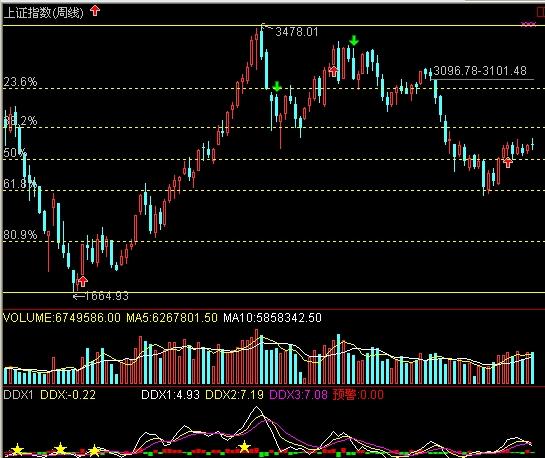Click the red 预警 alert label
This screenshot has width=545, height=458.
[358, 395]
